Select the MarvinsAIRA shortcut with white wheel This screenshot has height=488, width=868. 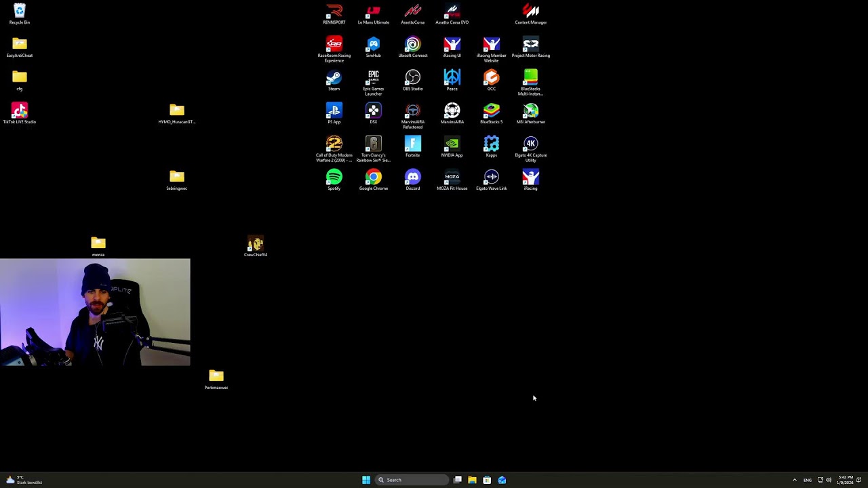pos(452,113)
